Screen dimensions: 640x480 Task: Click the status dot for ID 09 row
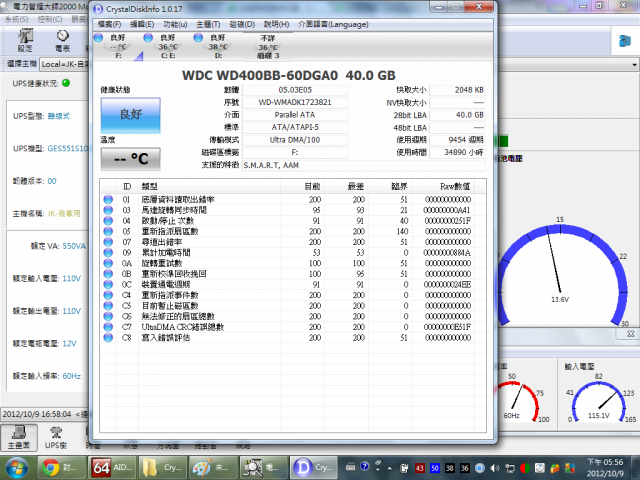pos(108,253)
